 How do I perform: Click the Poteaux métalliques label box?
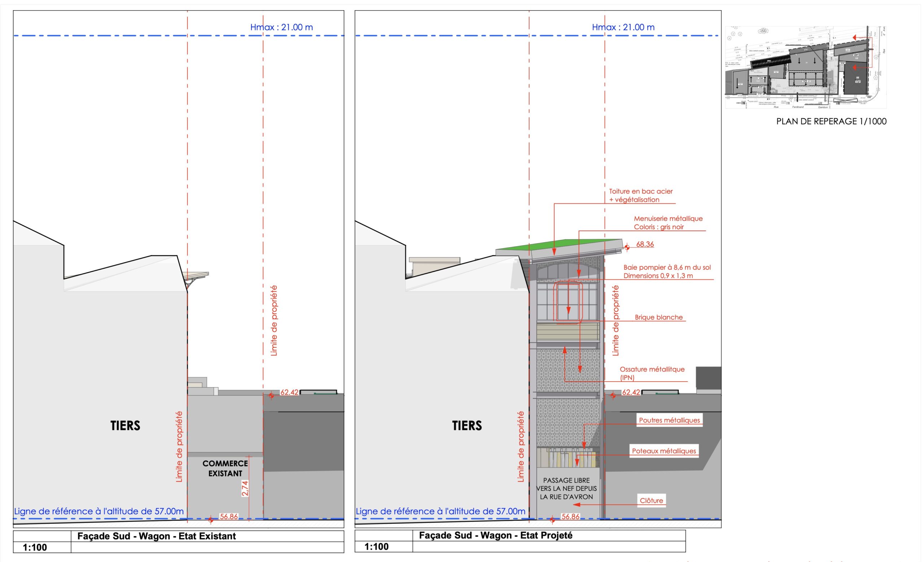664,451
